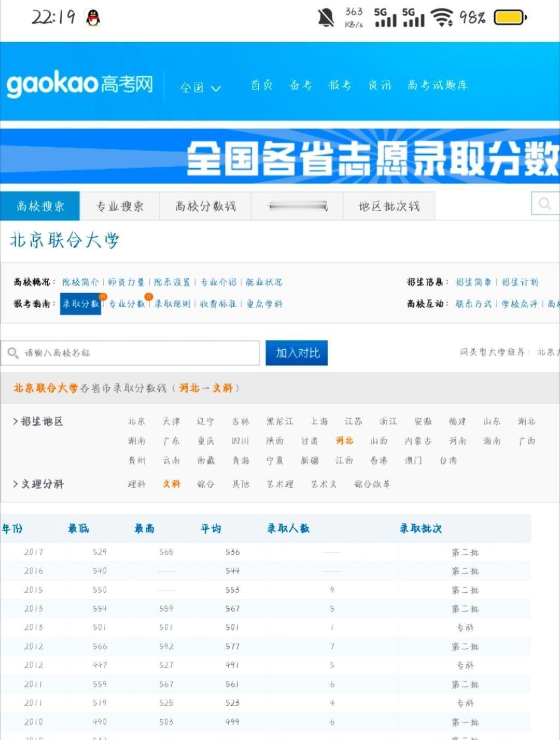This screenshot has width=560, height=740.
Task: Choose 综合改革 subject category
Action: 372,484
